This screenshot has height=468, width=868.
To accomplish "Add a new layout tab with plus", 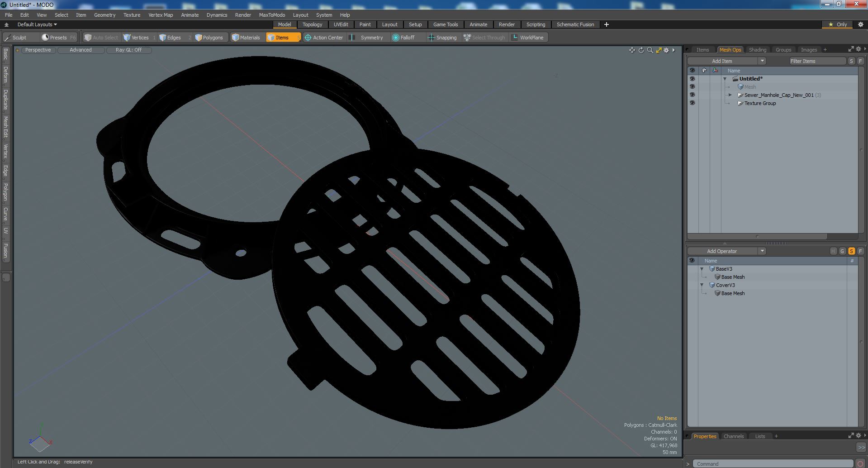I will point(606,24).
